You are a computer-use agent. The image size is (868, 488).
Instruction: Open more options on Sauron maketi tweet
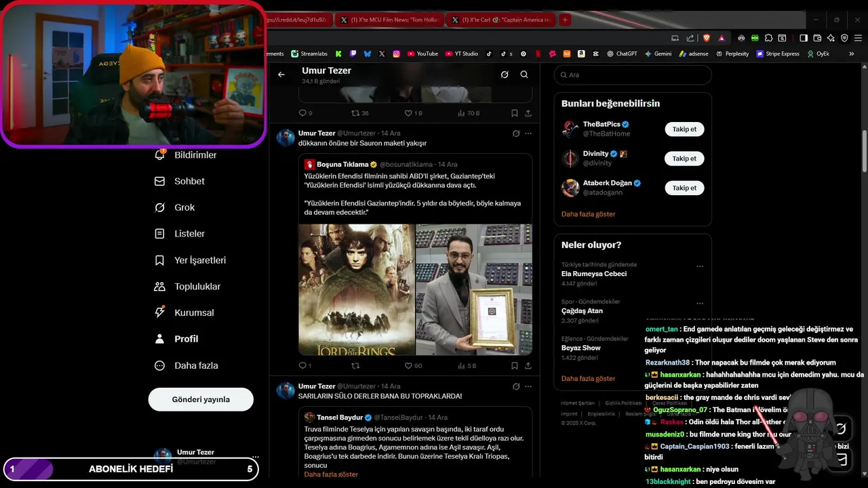click(528, 134)
